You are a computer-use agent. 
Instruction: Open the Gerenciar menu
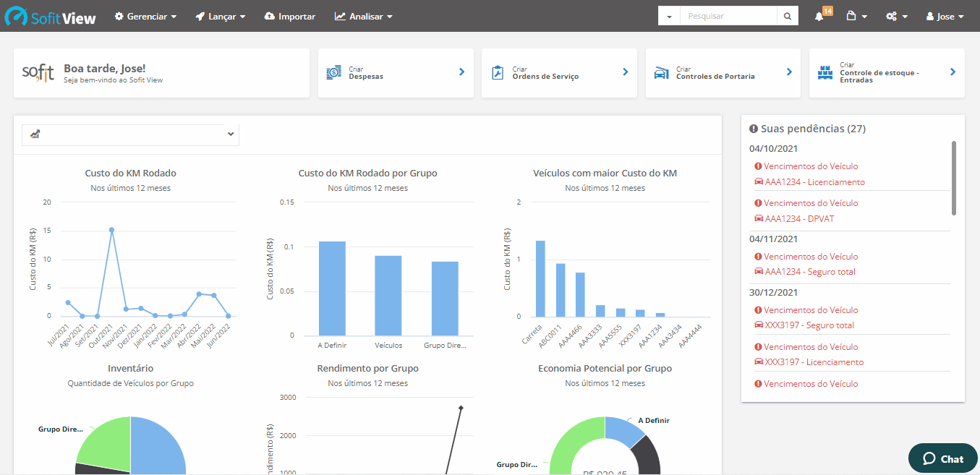pos(145,16)
